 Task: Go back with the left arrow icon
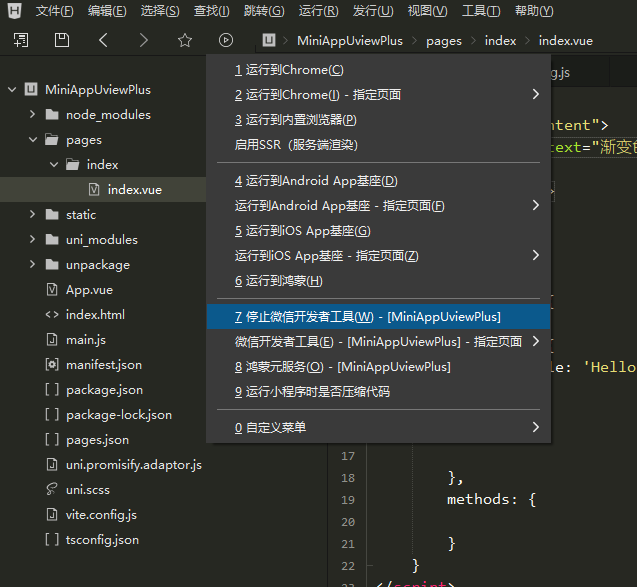103,40
